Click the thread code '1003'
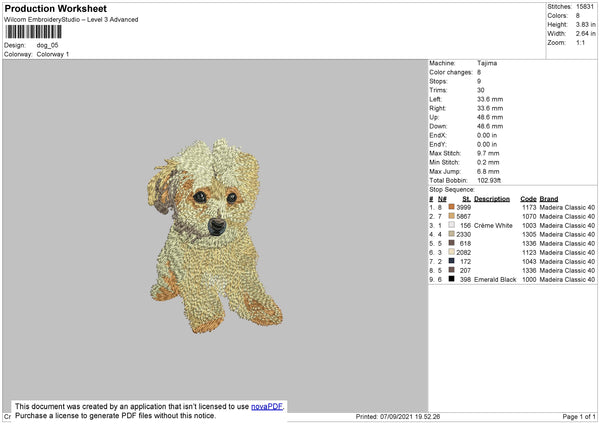600x424 pixels. (x=529, y=225)
